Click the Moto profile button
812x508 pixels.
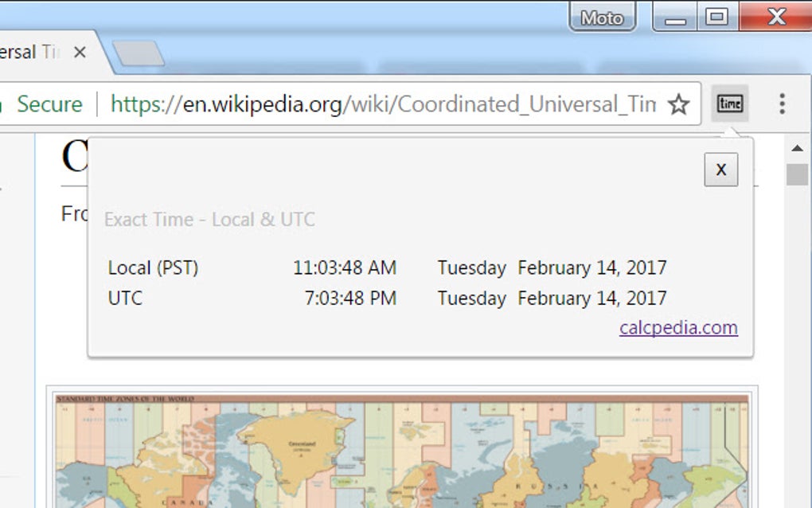[x=602, y=18]
